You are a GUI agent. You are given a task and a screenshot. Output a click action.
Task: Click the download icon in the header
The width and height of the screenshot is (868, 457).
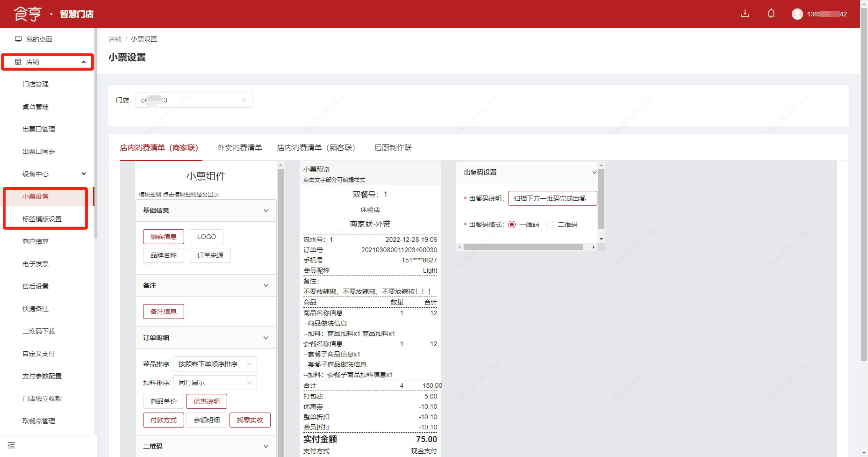click(745, 14)
